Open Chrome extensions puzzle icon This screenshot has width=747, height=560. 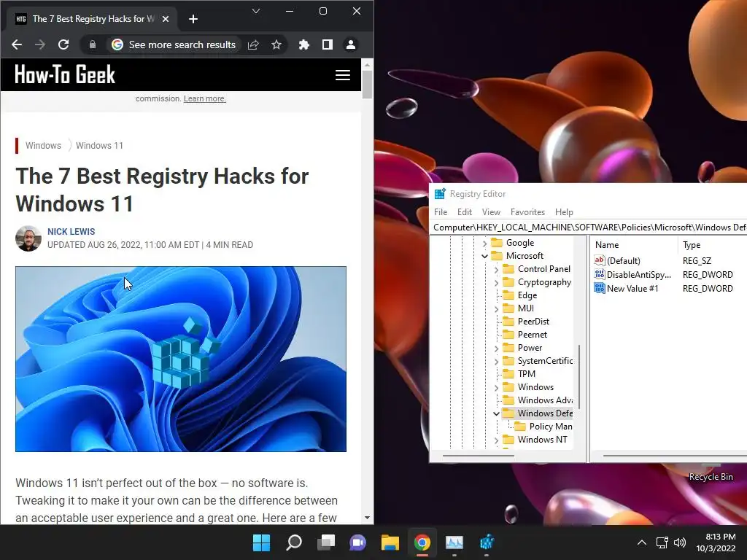(x=304, y=44)
